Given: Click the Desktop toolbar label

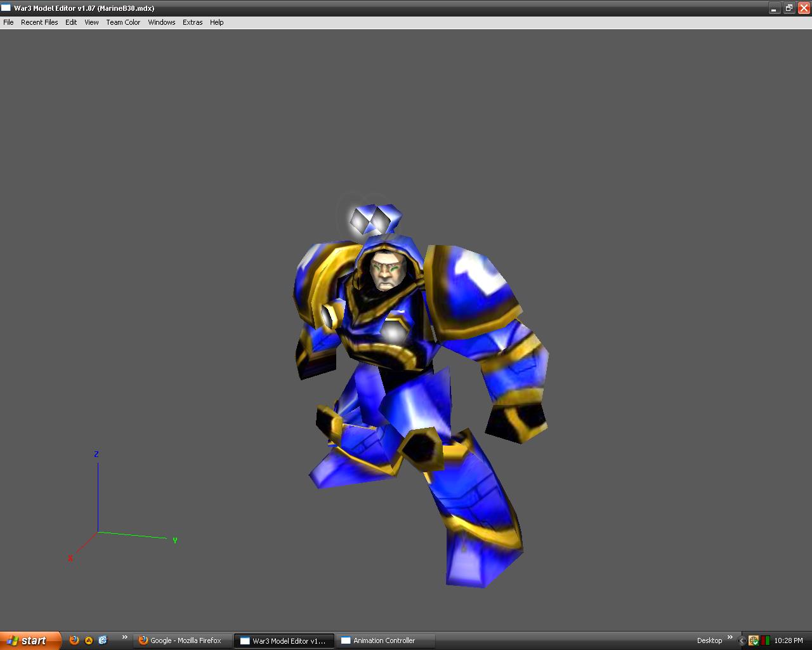Looking at the screenshot, I should click(x=709, y=640).
